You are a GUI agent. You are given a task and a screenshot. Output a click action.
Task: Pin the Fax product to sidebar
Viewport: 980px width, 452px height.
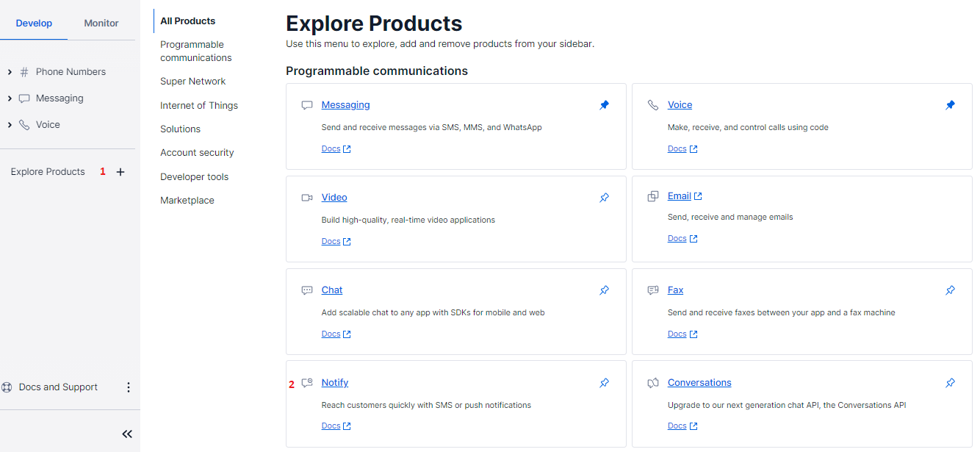tap(950, 290)
